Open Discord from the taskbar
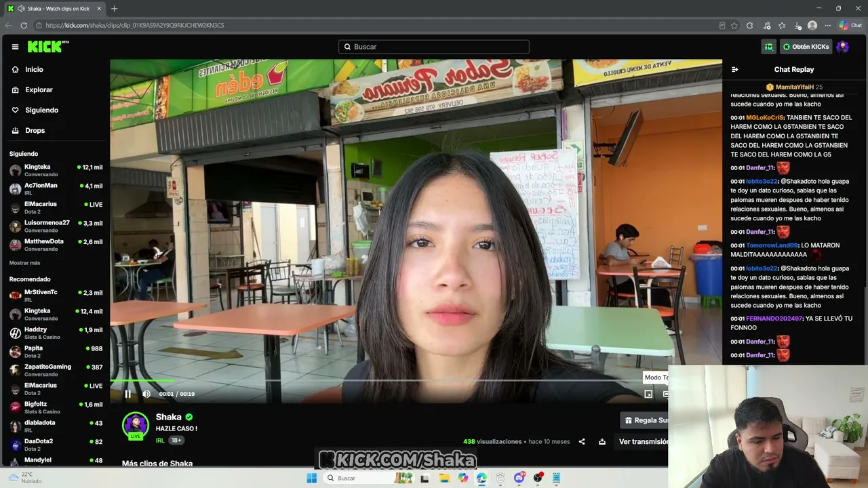Screen dimensions: 868x488 pyautogui.click(x=519, y=478)
